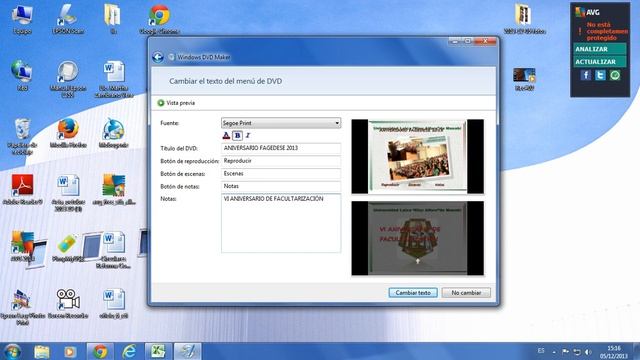Open Windows Media Player from taskbar

pyautogui.click(x=70, y=351)
